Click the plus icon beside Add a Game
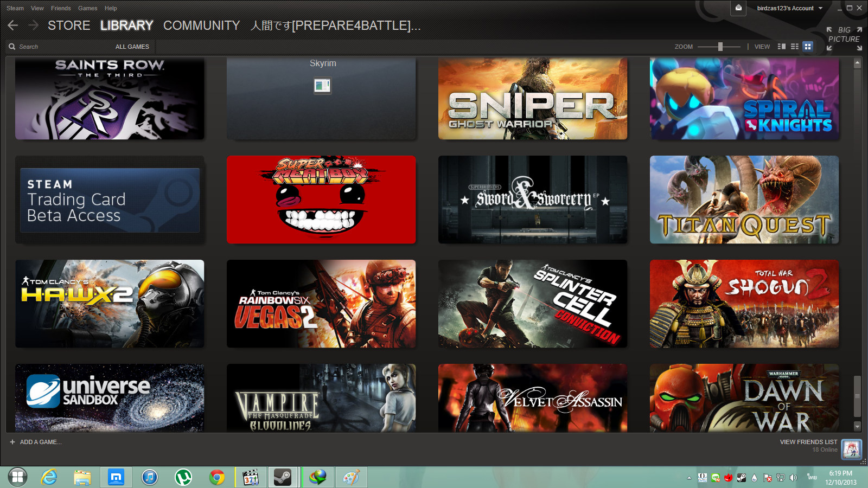Image resolution: width=868 pixels, height=488 pixels. pyautogui.click(x=12, y=442)
